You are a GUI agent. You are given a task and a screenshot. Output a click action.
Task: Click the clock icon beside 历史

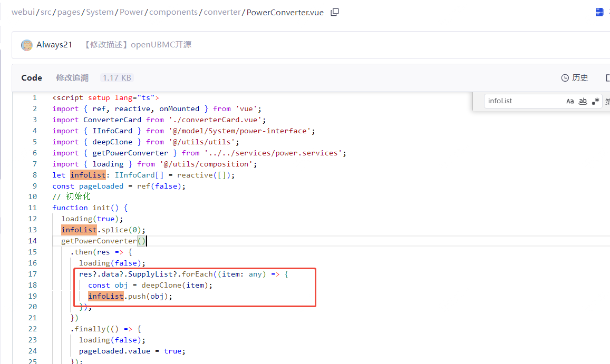tap(565, 78)
